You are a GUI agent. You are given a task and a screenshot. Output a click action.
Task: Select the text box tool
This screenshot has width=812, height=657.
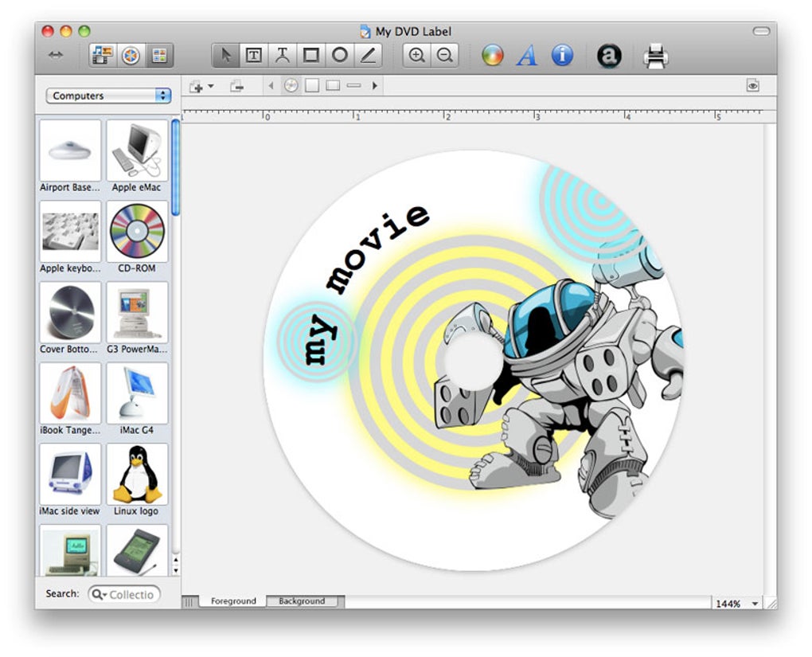pos(253,55)
